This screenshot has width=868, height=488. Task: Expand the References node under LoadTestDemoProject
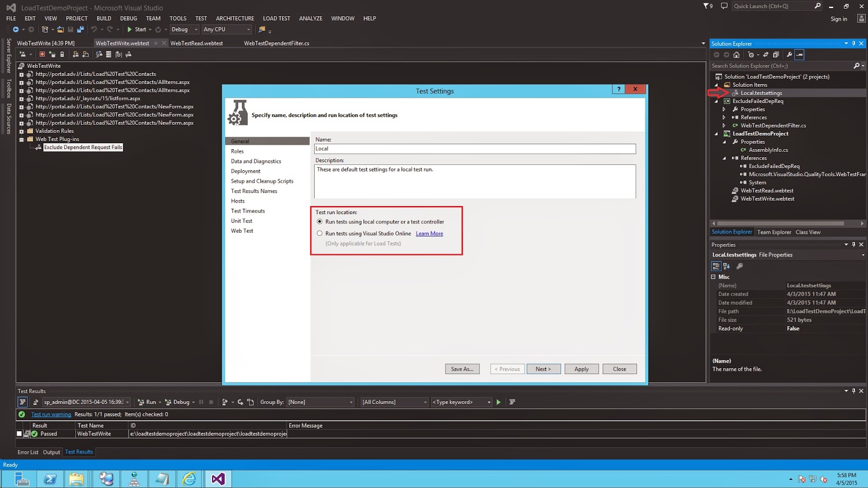724,158
